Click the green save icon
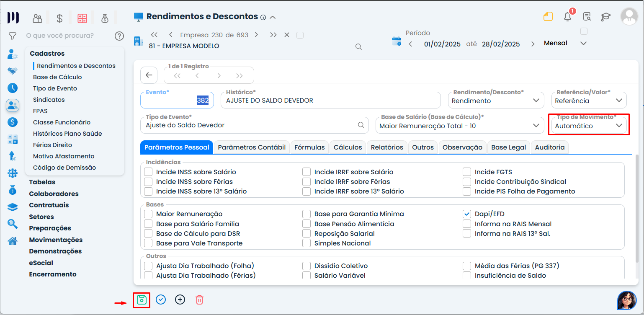Screen dimensions: 644x315 pyautogui.click(x=142, y=300)
